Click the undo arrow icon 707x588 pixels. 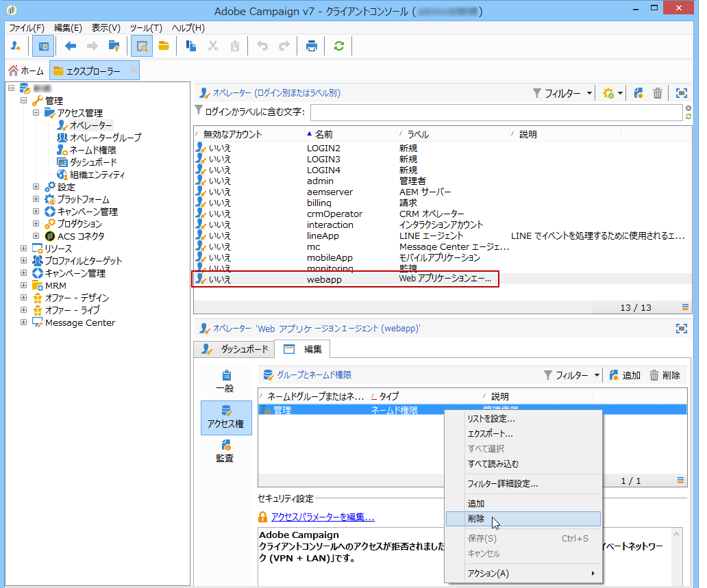click(262, 46)
